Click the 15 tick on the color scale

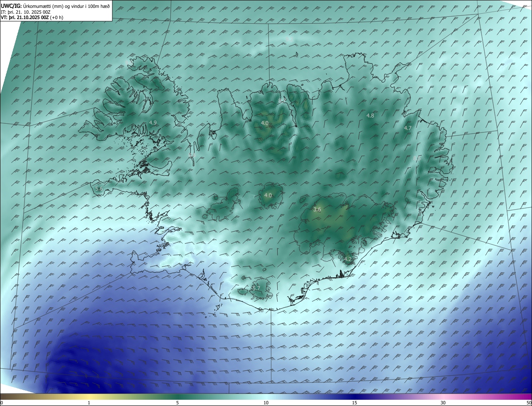tap(355, 403)
